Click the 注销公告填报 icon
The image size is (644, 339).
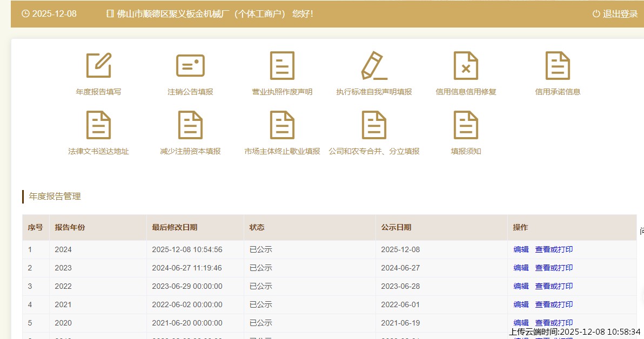(190, 66)
